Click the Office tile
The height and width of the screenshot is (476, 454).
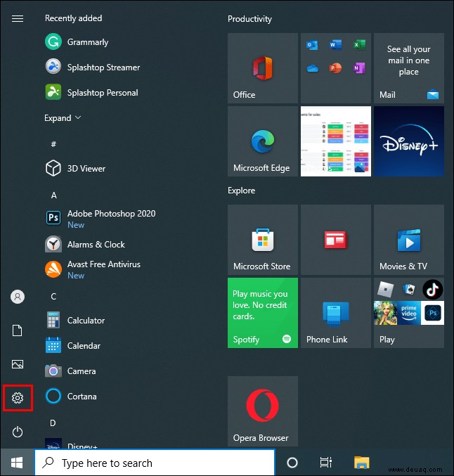263,68
